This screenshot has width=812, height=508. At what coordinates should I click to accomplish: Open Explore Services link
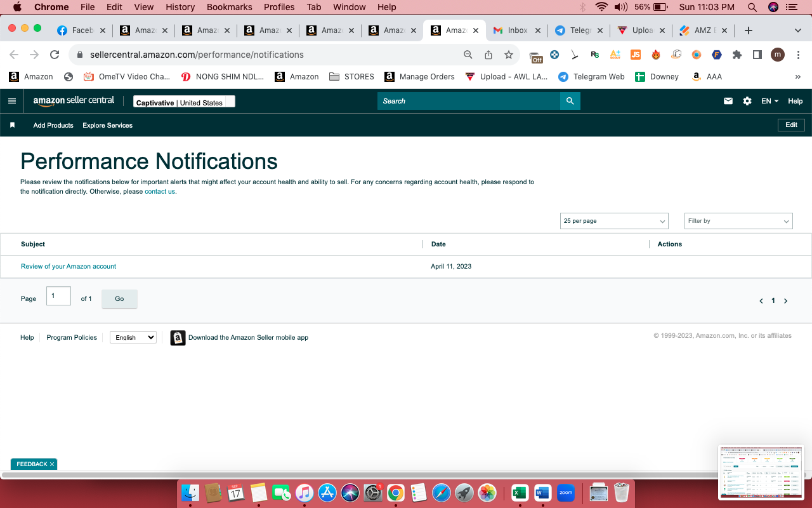[x=107, y=126]
